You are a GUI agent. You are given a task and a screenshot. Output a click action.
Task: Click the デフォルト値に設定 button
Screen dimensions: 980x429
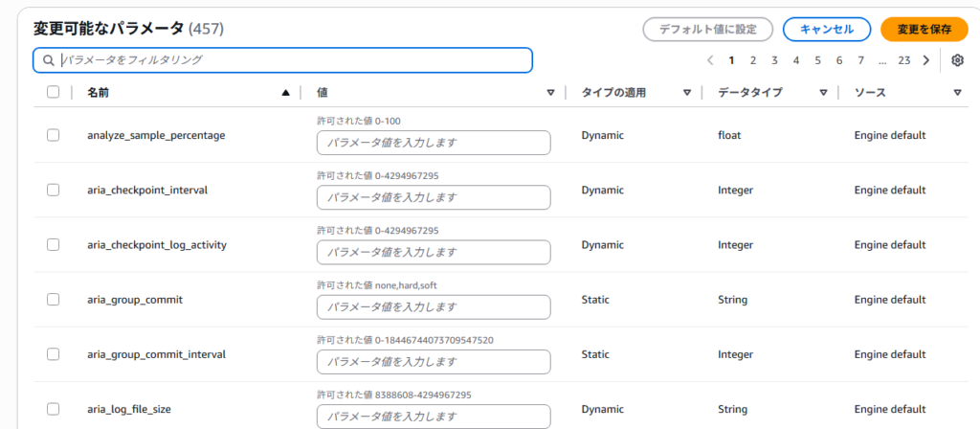point(708,29)
